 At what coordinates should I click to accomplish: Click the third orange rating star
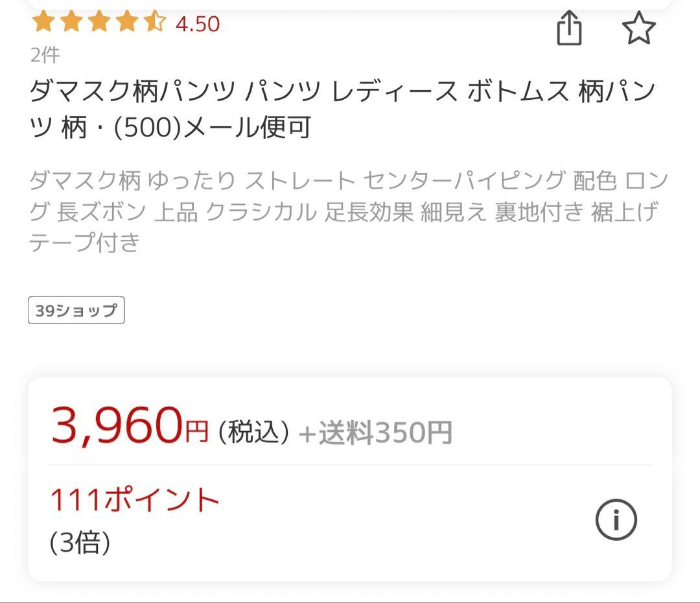pyautogui.click(x=99, y=23)
